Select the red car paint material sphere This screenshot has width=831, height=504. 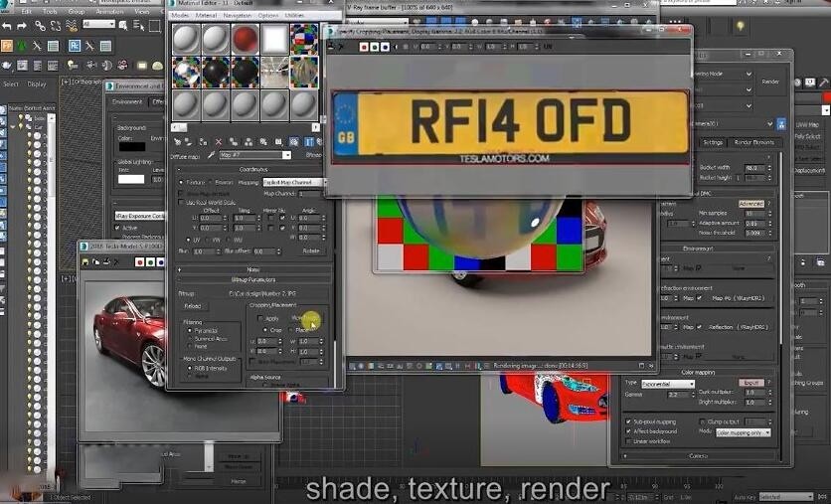(x=245, y=40)
